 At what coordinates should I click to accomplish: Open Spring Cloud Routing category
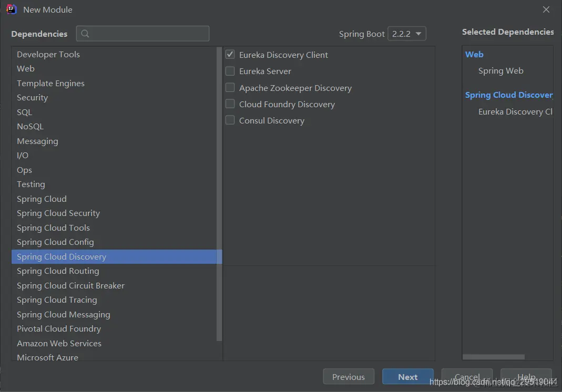click(114, 271)
